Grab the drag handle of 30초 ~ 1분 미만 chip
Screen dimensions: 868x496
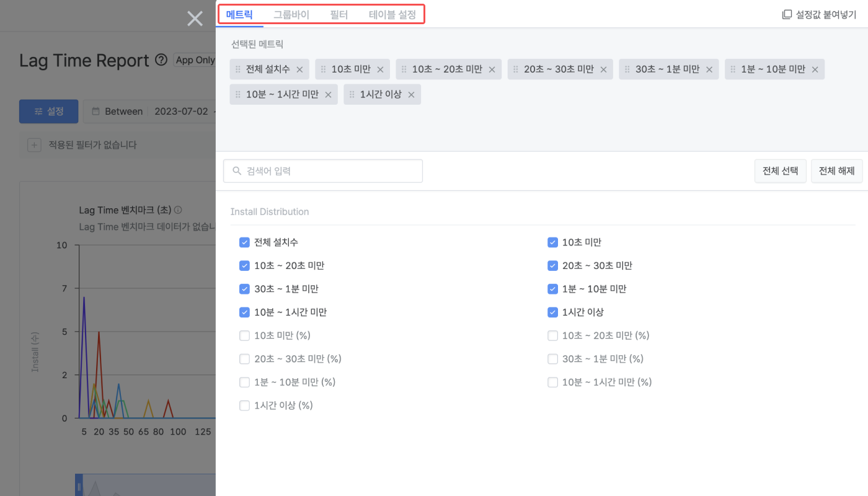pyautogui.click(x=627, y=69)
